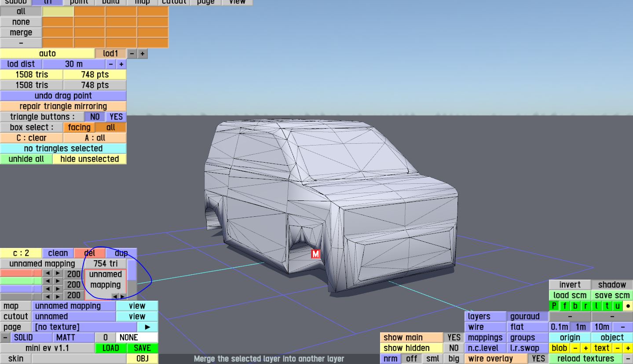Select the big size option
Viewport: 633px width, 364px height.
pos(454,359)
